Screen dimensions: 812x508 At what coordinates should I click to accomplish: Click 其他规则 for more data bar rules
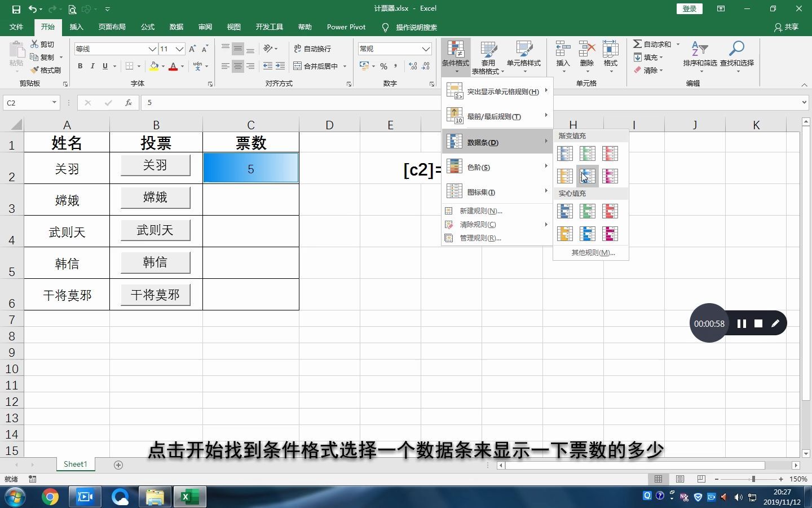tap(590, 252)
